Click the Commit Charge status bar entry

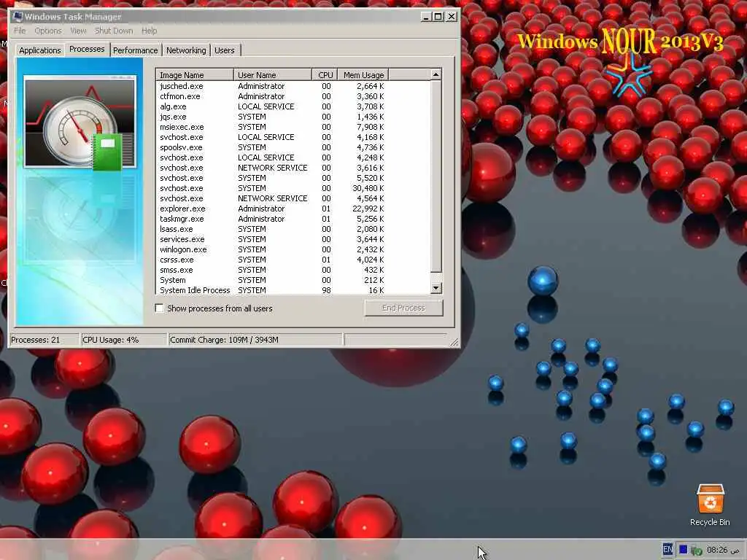click(255, 340)
